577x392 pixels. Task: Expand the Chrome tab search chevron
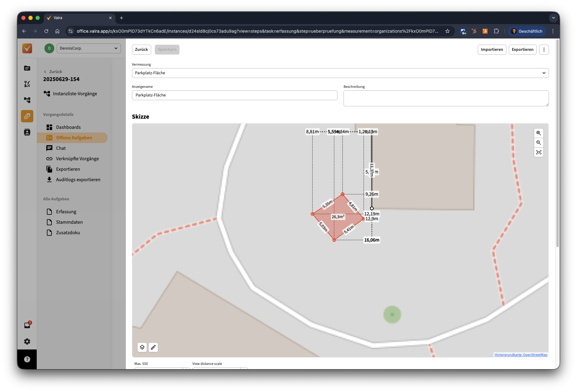click(x=553, y=18)
